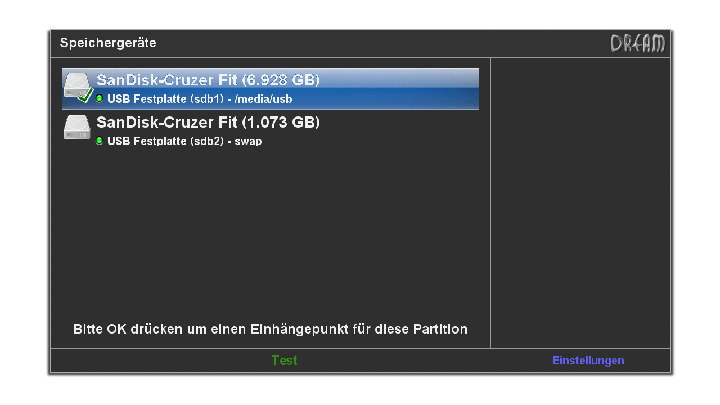Choose the USB Festplatte (sdb1) subtitle line
The image size is (720, 405).
coord(200,99)
